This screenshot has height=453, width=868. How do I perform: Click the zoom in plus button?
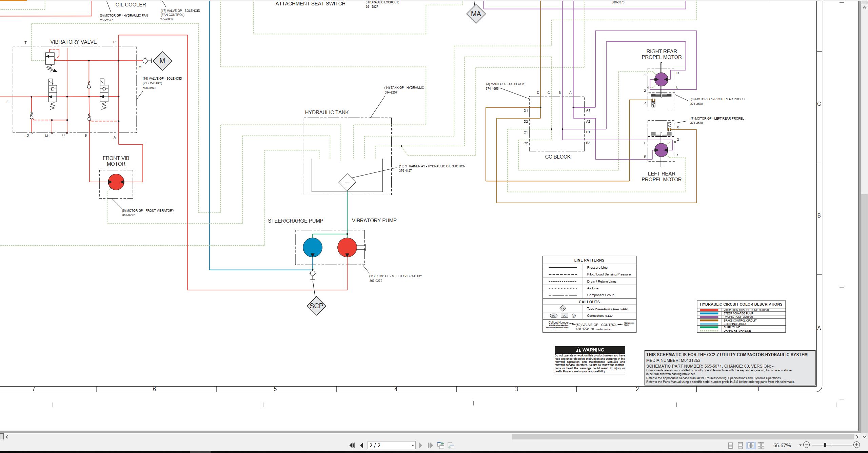pyautogui.click(x=856, y=445)
